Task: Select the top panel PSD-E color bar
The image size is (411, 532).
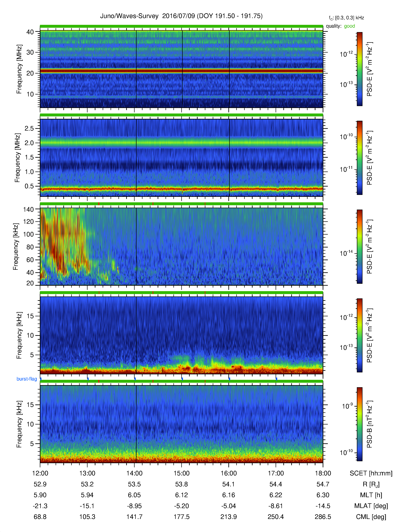Action: (x=359, y=69)
